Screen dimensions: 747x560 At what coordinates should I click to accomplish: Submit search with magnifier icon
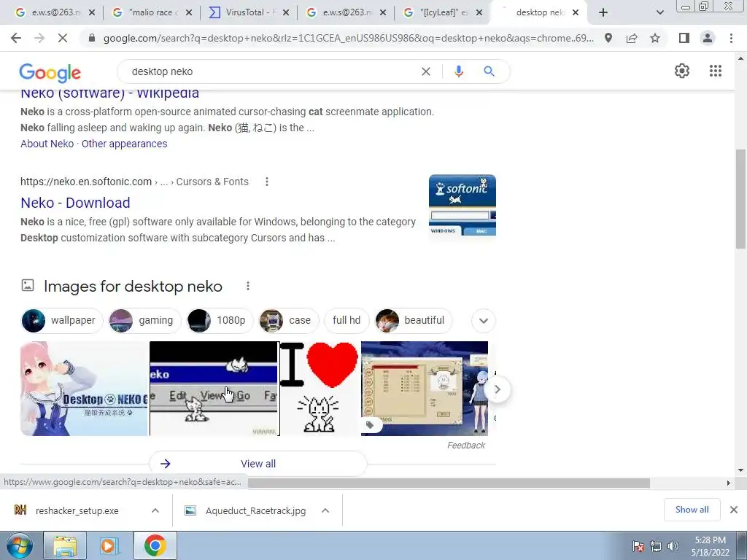(x=489, y=71)
